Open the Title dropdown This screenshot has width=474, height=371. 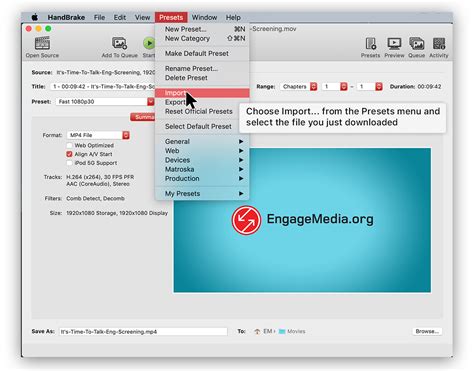(103, 87)
